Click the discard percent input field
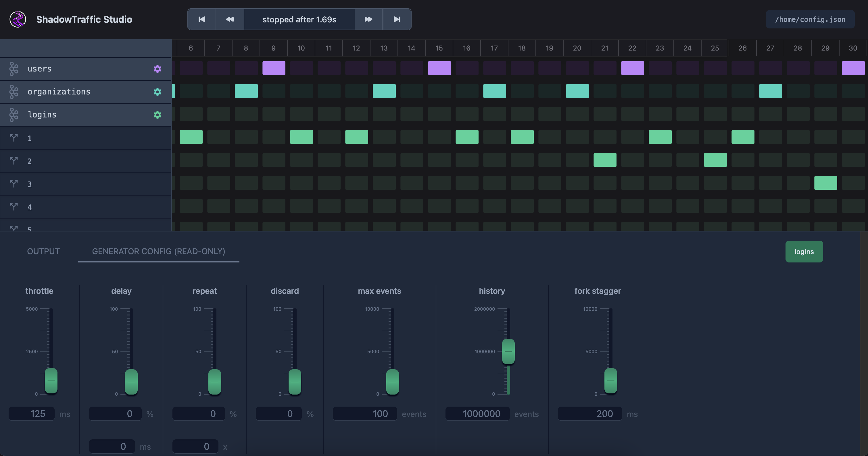Screen dimensions: 868x456 (x=279, y=414)
